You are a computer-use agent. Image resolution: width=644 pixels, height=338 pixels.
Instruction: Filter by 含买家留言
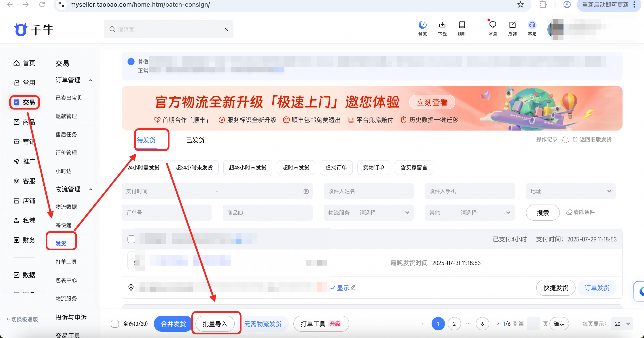[414, 167]
